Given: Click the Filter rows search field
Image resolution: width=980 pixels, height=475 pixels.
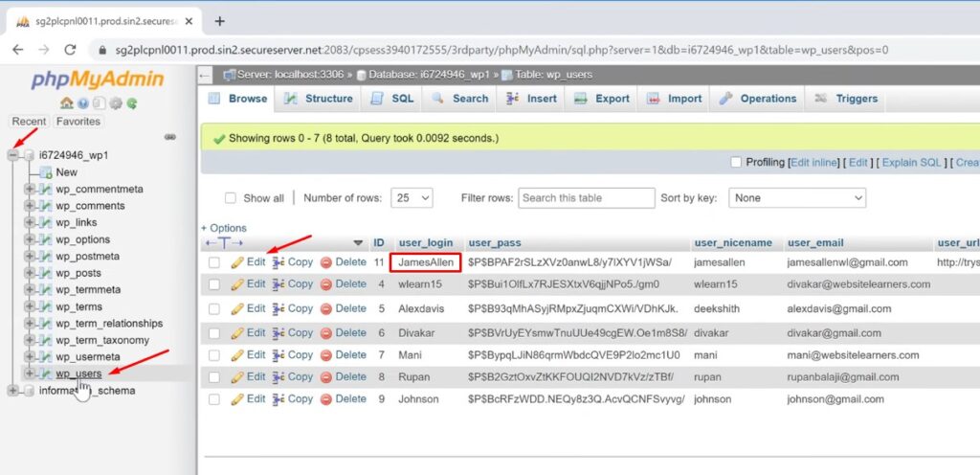Looking at the screenshot, I should click(587, 198).
